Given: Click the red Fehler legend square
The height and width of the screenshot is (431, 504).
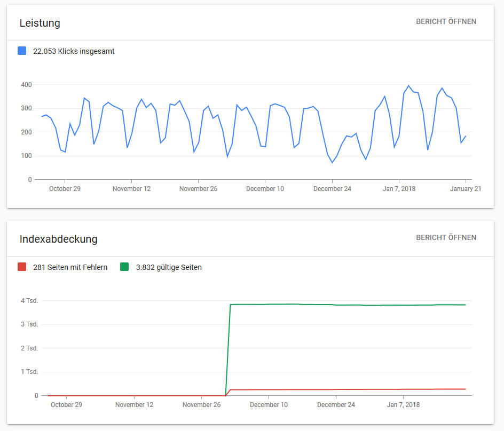Looking at the screenshot, I should pyautogui.click(x=21, y=267).
